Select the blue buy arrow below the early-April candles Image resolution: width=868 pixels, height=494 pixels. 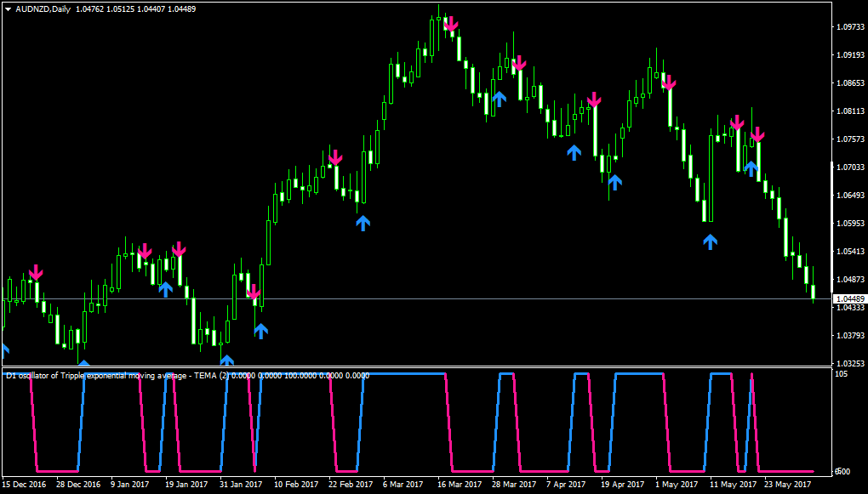coord(574,153)
